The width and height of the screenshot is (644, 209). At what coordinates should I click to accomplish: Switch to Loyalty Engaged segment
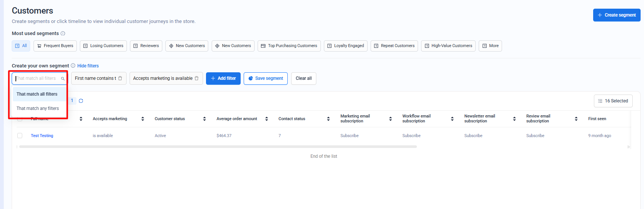pos(345,46)
